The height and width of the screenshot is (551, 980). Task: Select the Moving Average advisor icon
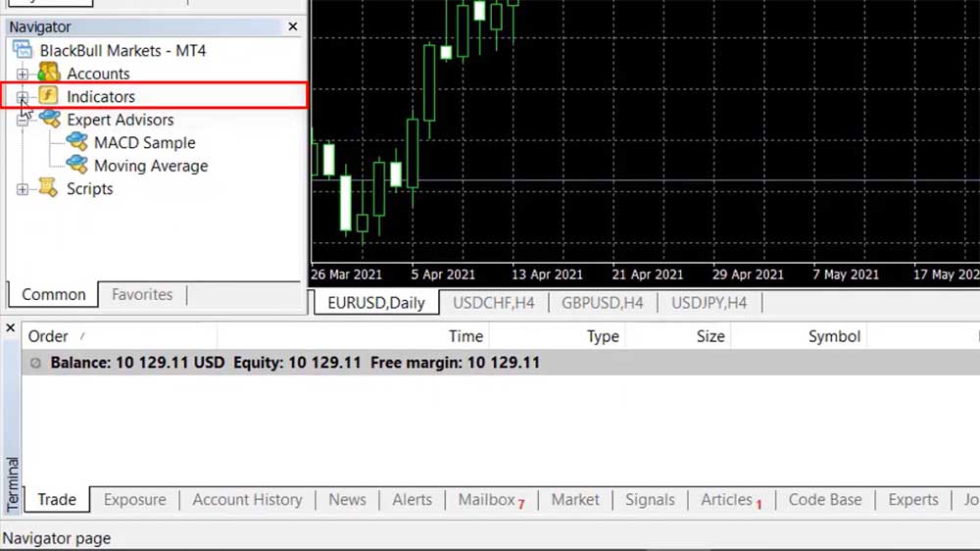pos(76,166)
